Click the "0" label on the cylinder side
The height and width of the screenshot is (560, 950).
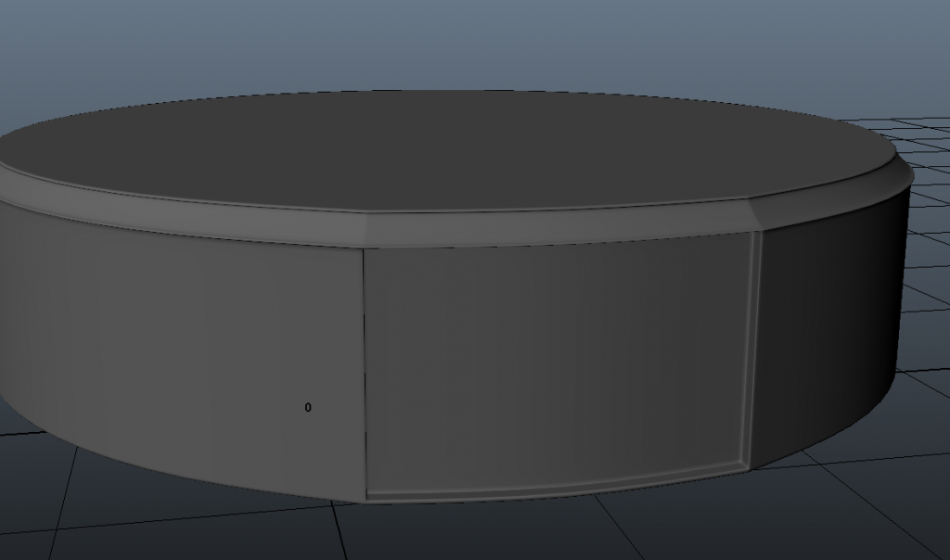point(308,407)
